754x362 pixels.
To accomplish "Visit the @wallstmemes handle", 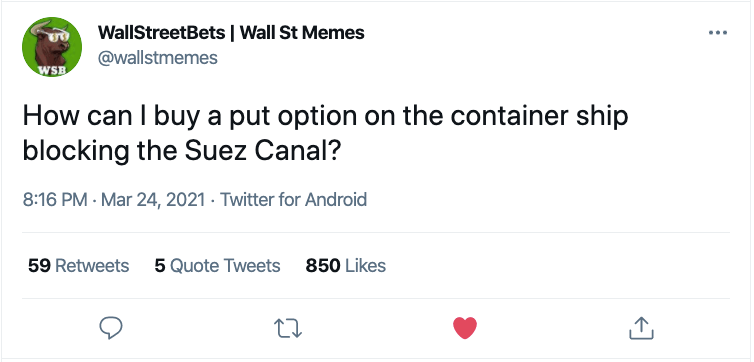I will (158, 58).
